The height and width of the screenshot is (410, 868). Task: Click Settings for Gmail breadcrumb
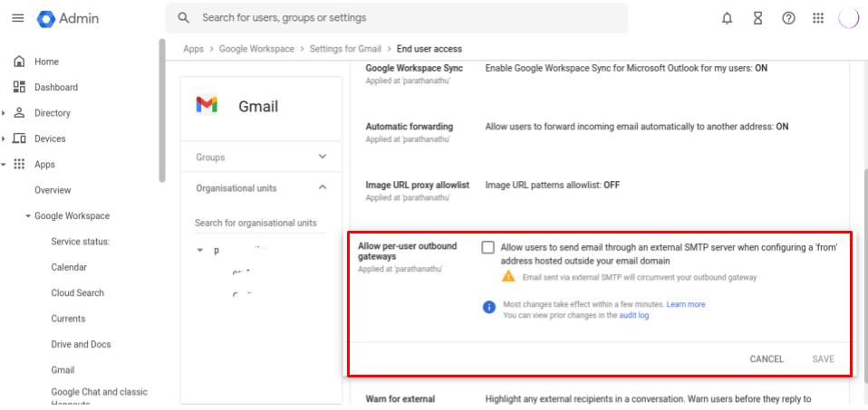[x=345, y=49]
